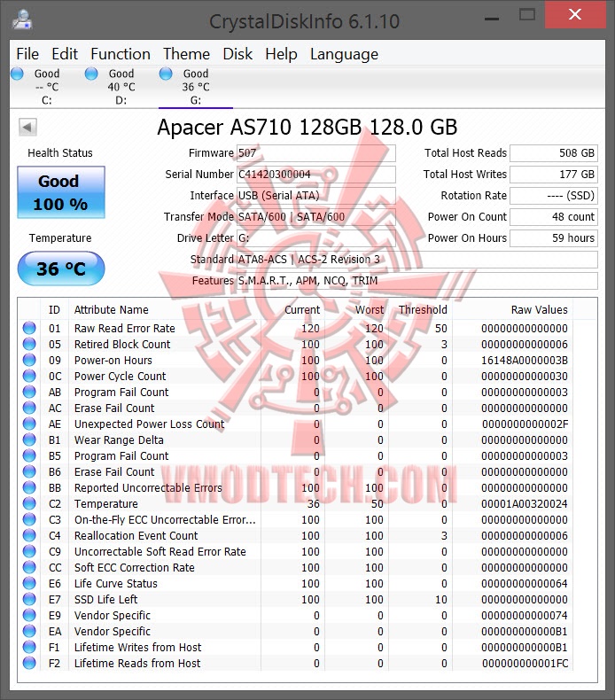
Task: Click the Good 100 % health status button
Action: click(x=61, y=192)
